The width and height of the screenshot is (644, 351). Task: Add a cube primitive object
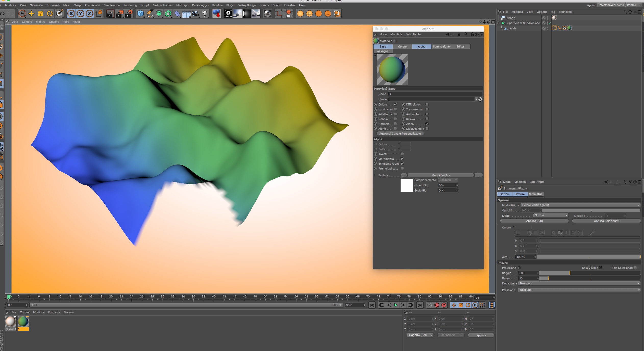coord(140,14)
